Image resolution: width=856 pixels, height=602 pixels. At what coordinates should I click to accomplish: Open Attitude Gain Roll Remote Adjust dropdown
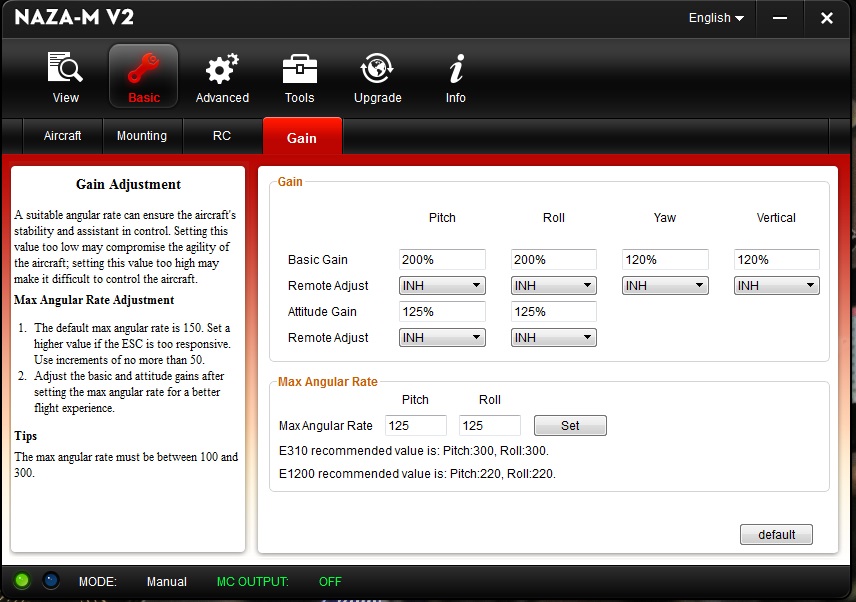point(554,338)
